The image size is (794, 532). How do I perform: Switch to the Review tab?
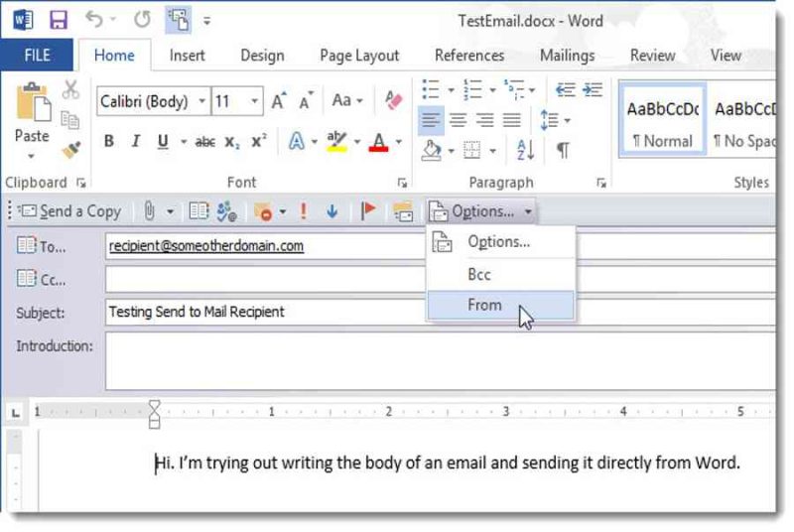click(x=652, y=56)
